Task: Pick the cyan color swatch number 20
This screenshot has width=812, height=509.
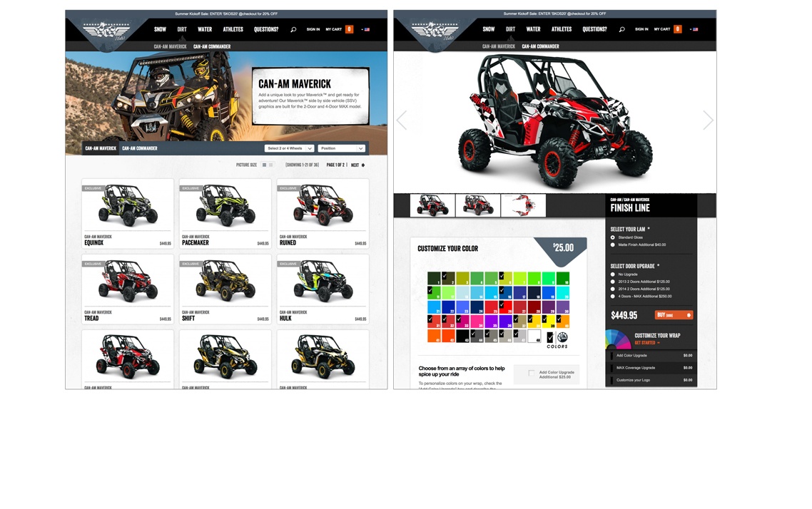Action: pyautogui.click(x=563, y=293)
